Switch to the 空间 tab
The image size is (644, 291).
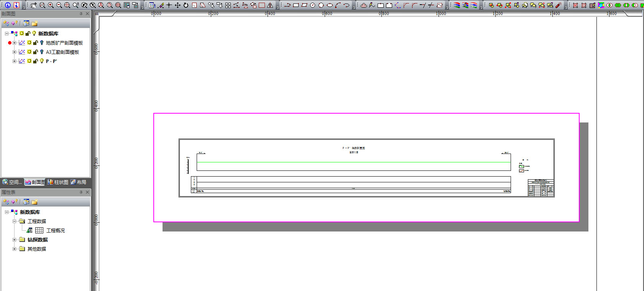[x=12, y=182]
